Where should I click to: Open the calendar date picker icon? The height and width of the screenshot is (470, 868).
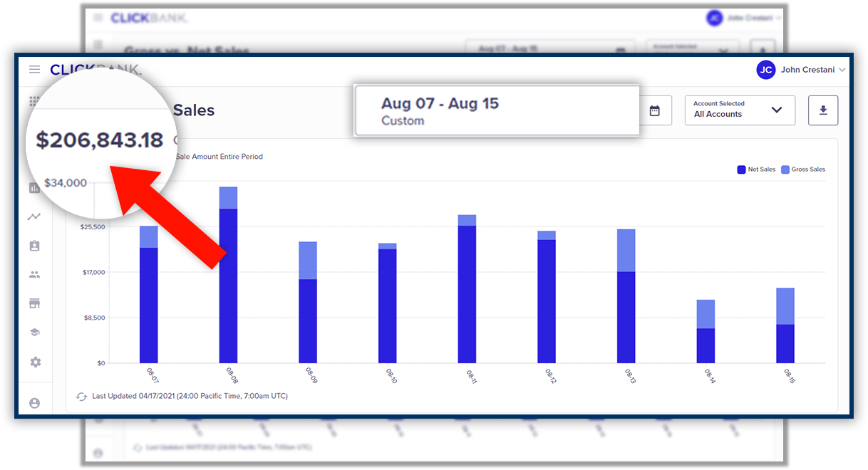coord(655,111)
